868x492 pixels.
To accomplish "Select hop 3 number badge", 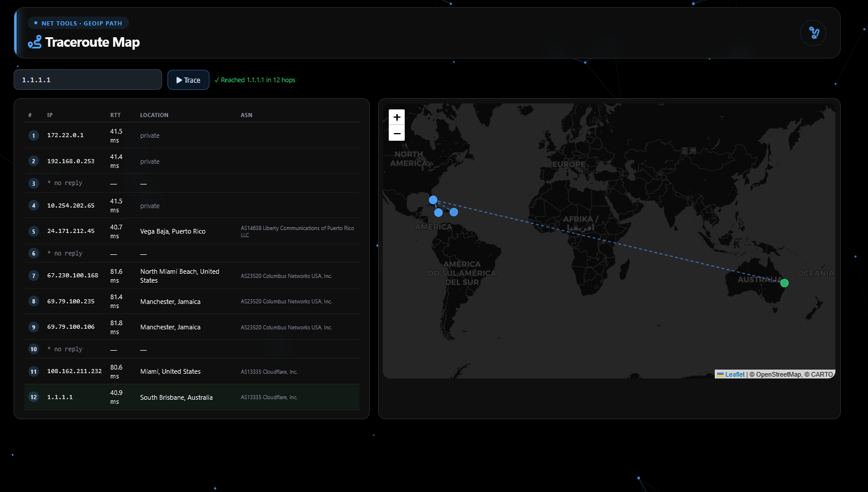I will click(34, 183).
